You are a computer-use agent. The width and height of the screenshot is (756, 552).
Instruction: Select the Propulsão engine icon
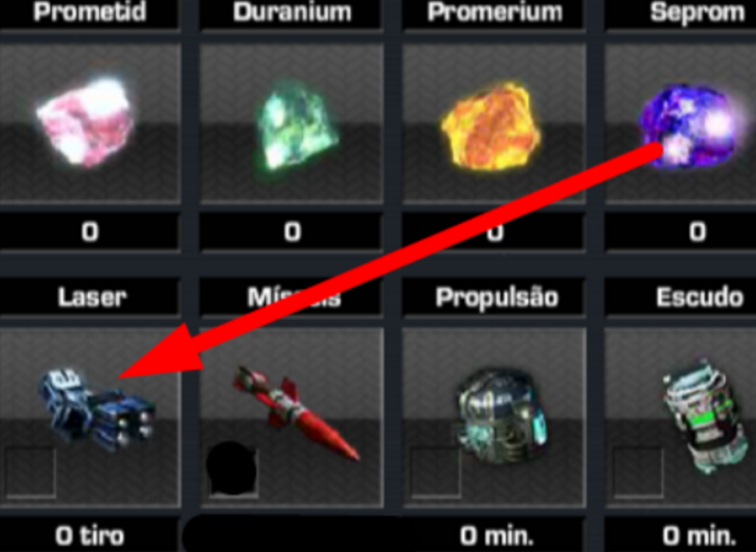501,417
